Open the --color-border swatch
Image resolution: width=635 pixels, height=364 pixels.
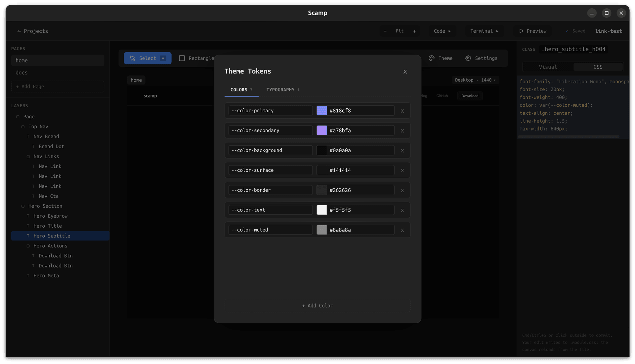pos(321,190)
